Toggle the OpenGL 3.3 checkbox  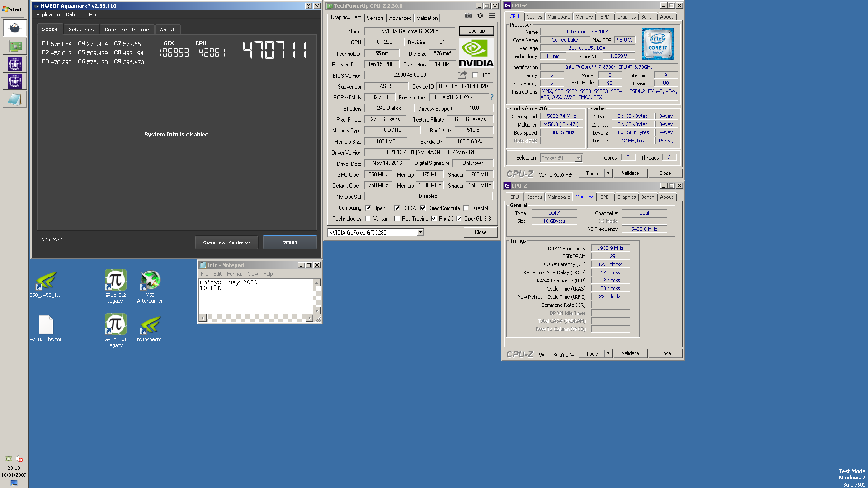(459, 219)
